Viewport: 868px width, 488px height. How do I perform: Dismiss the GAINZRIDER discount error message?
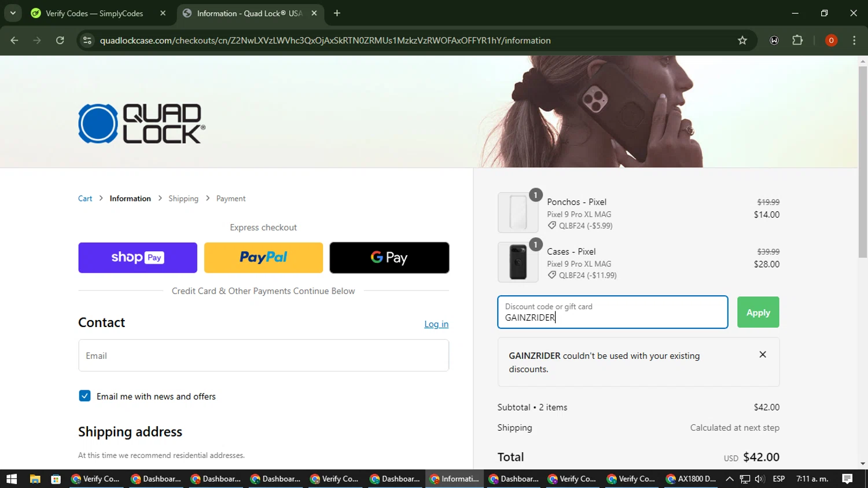763,354
